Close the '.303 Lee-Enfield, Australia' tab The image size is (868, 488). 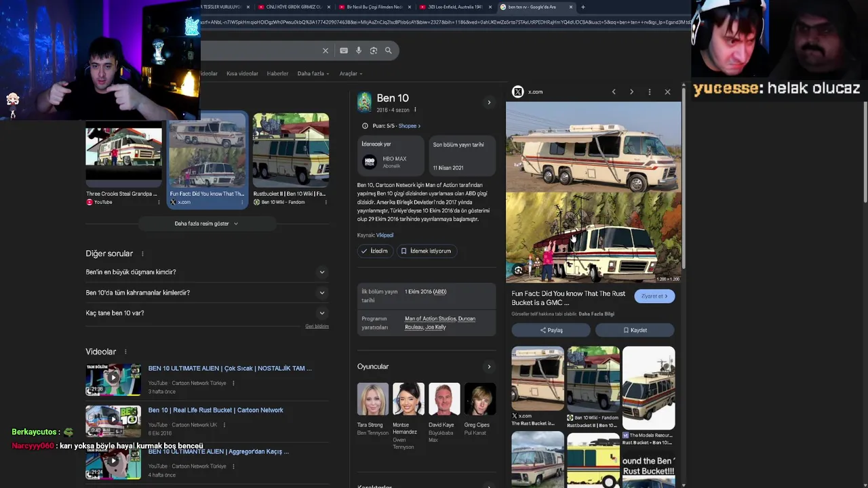coord(490,7)
